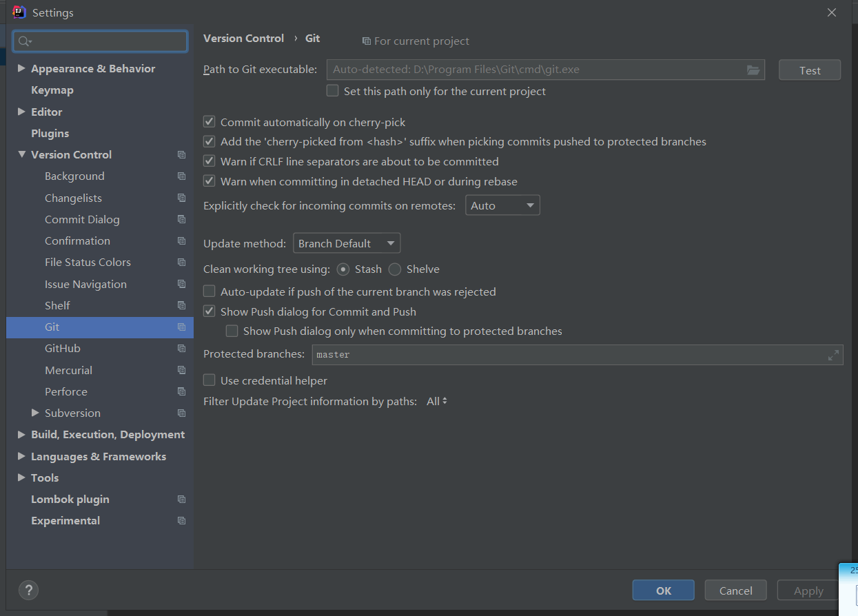Select the Stash radio button
Image resolution: width=858 pixels, height=616 pixels.
(x=343, y=269)
